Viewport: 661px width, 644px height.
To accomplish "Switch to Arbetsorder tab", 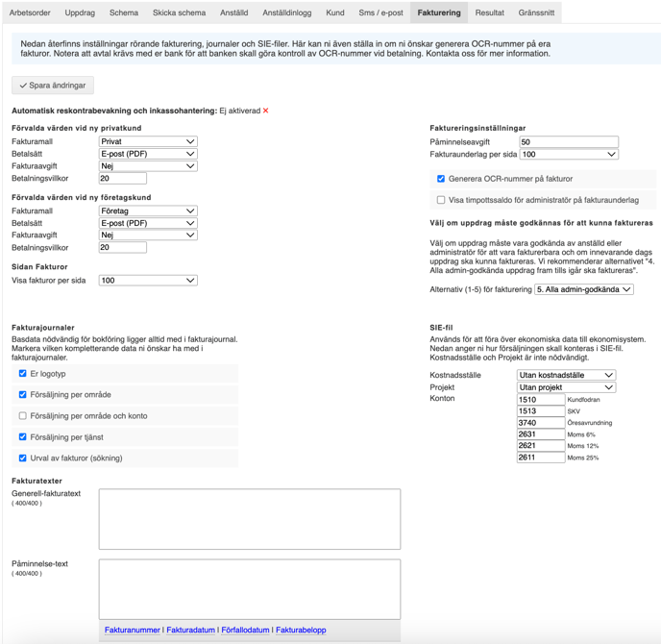I will click(30, 12).
